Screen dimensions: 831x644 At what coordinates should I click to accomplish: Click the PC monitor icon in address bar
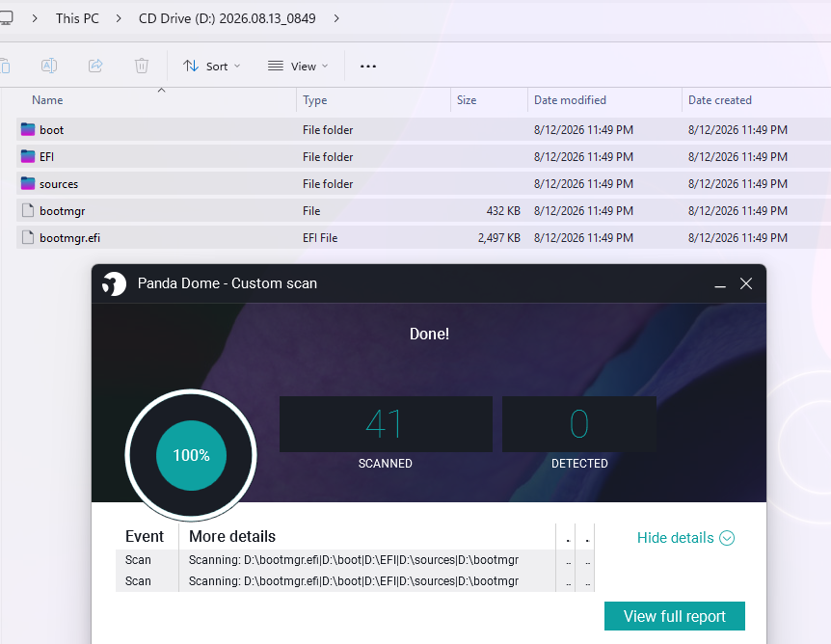pos(6,18)
